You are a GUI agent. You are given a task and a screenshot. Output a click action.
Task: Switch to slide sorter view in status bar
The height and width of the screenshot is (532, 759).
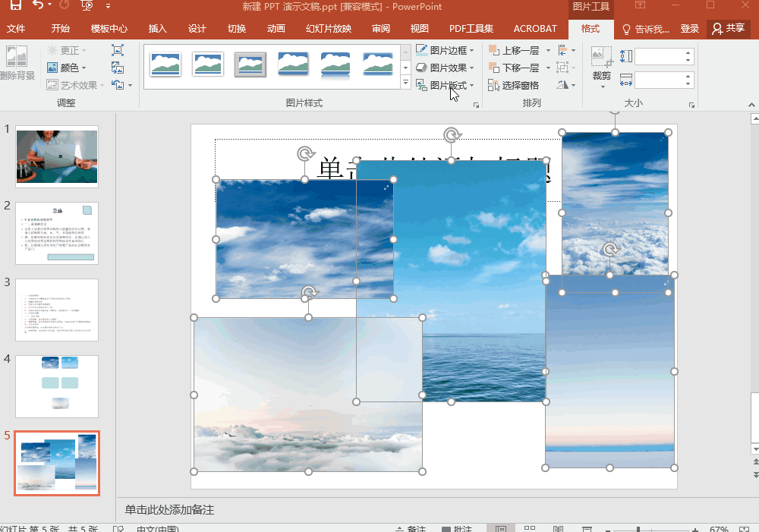coord(530,529)
